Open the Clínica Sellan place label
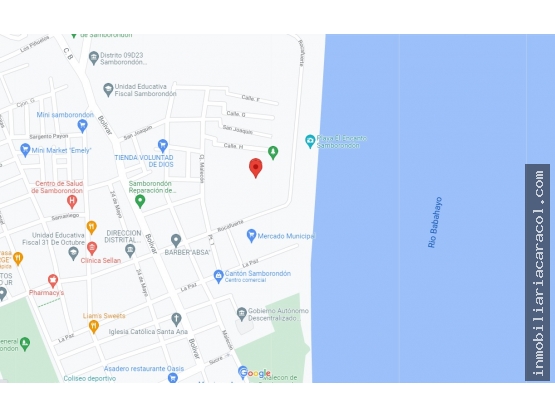Image resolution: width=555 pixels, height=416 pixels. [x=101, y=261]
